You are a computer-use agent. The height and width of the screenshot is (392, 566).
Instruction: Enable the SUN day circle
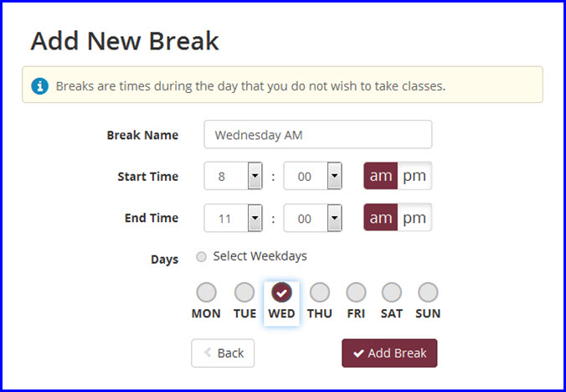click(428, 292)
